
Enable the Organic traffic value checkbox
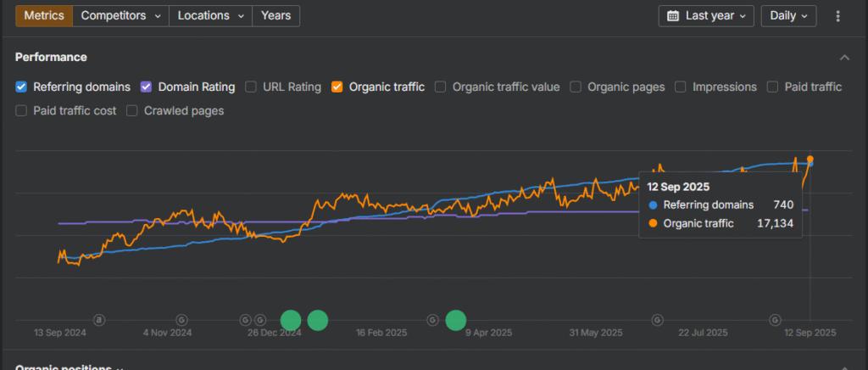pos(441,87)
